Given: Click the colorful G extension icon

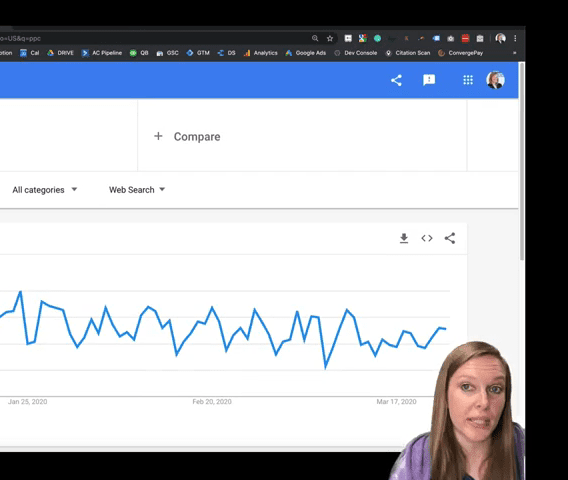Looking at the screenshot, I should click(363, 38).
